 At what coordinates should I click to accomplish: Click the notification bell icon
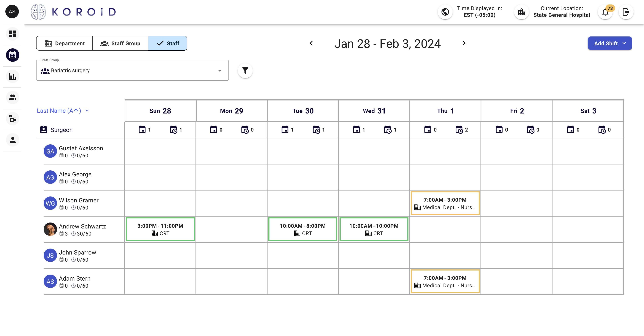(605, 12)
